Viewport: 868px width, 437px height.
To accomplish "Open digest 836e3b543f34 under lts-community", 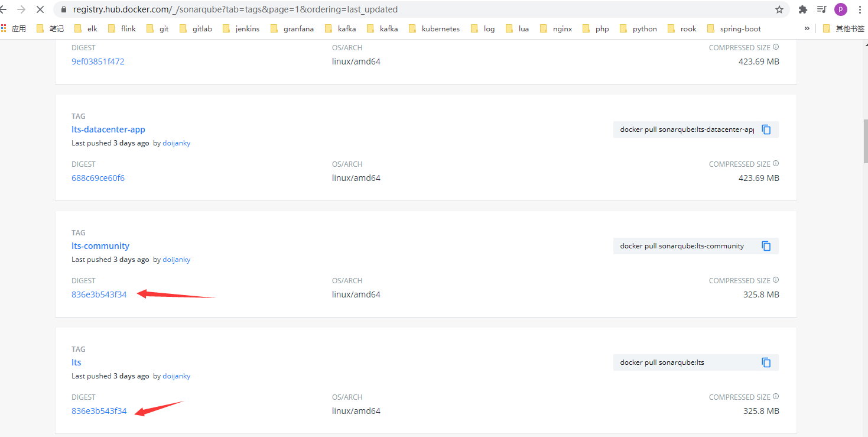I will pyautogui.click(x=99, y=294).
